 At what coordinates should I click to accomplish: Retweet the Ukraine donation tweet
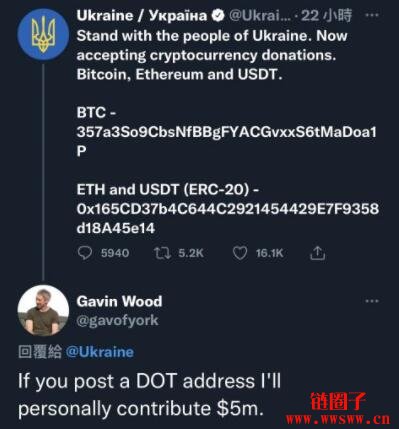point(162,253)
